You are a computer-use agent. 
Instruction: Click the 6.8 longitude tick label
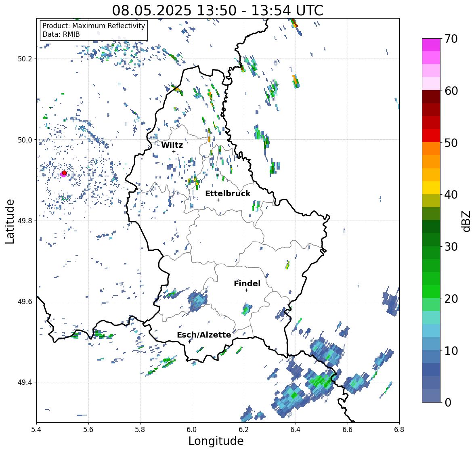tap(399, 429)
